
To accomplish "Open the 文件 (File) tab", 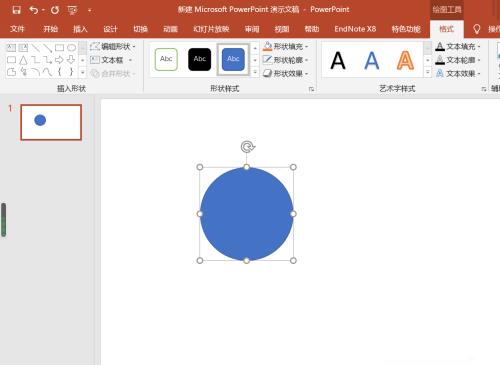I will [17, 29].
